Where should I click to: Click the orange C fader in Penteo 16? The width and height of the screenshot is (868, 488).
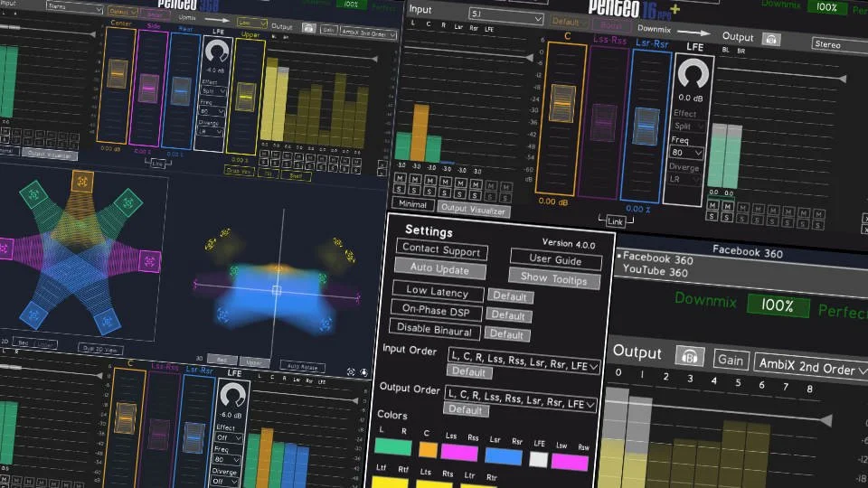coord(561,103)
